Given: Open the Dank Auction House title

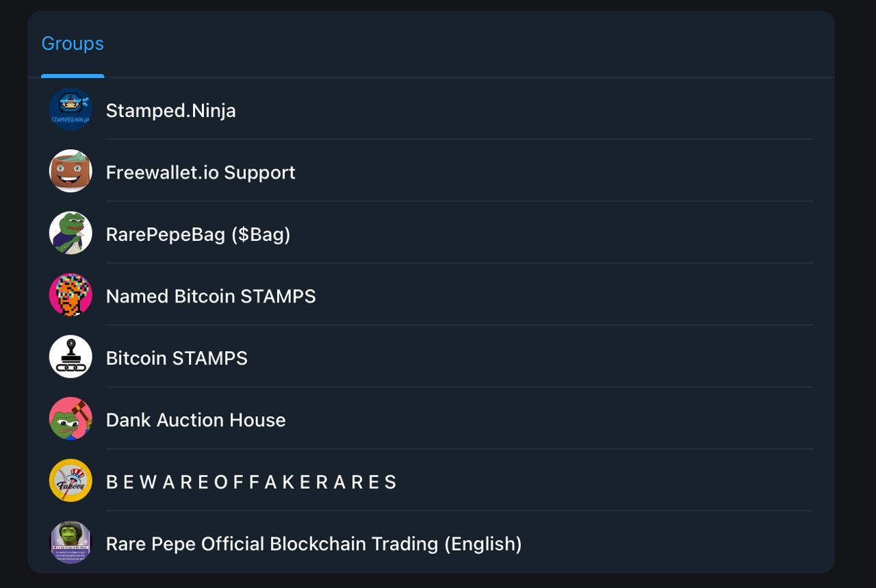Looking at the screenshot, I should coord(196,420).
